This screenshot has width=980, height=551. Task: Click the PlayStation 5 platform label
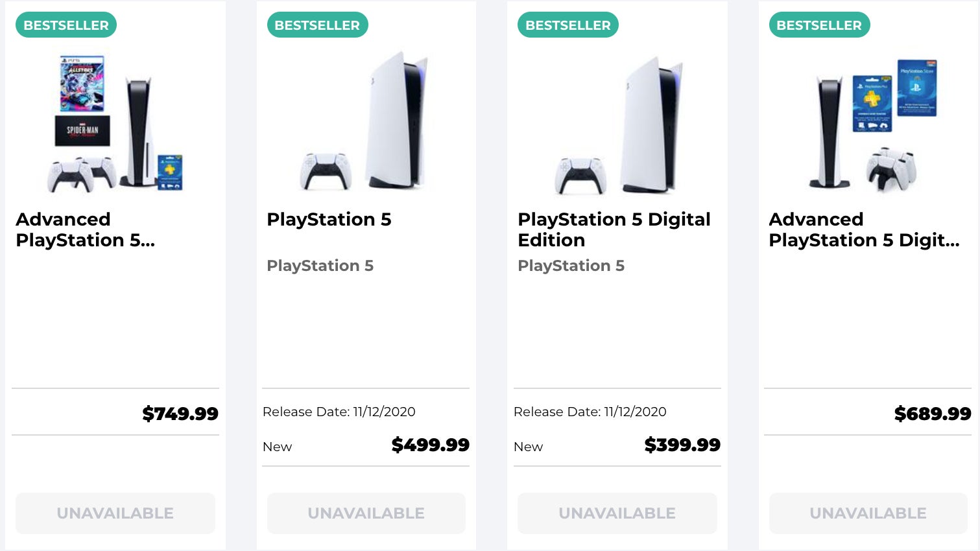point(320,266)
